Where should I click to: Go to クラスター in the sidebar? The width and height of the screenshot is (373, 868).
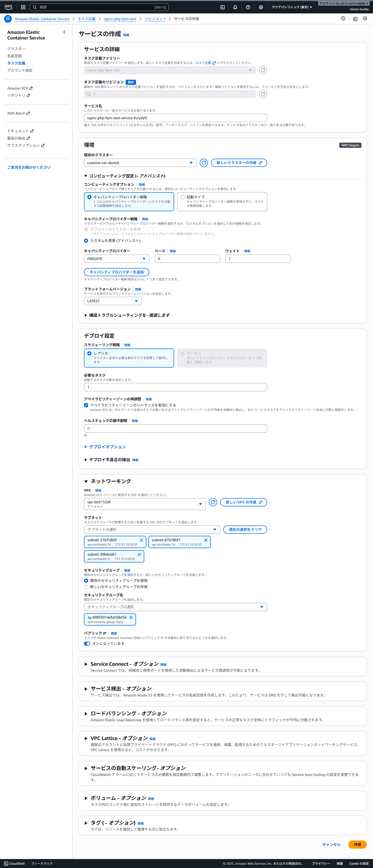point(16,49)
